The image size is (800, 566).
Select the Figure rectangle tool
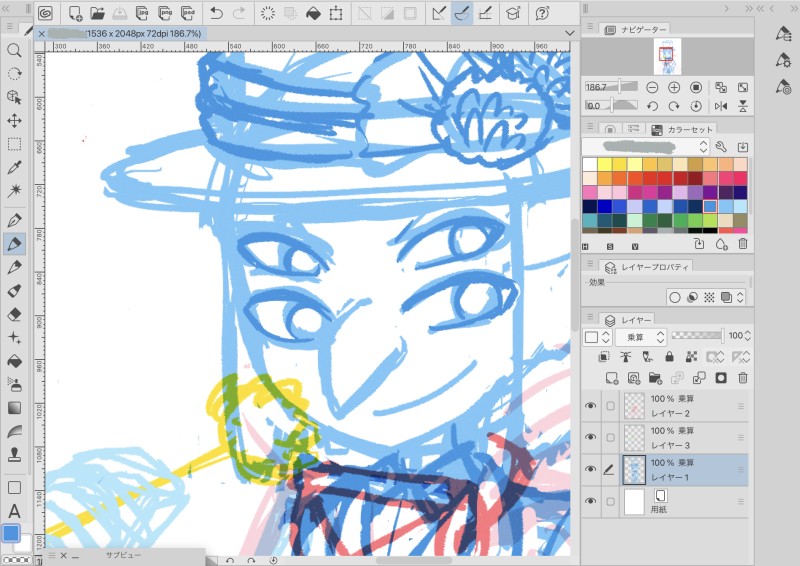click(x=14, y=487)
